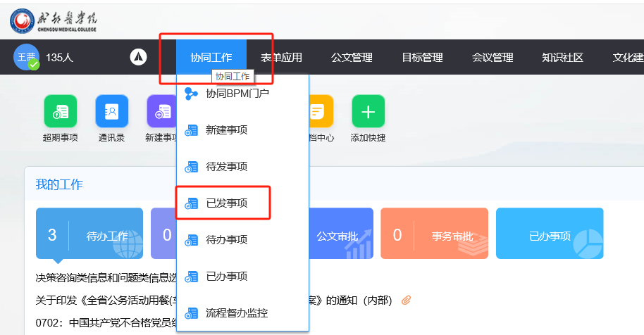Click the attachment paperclip icon

point(406,301)
